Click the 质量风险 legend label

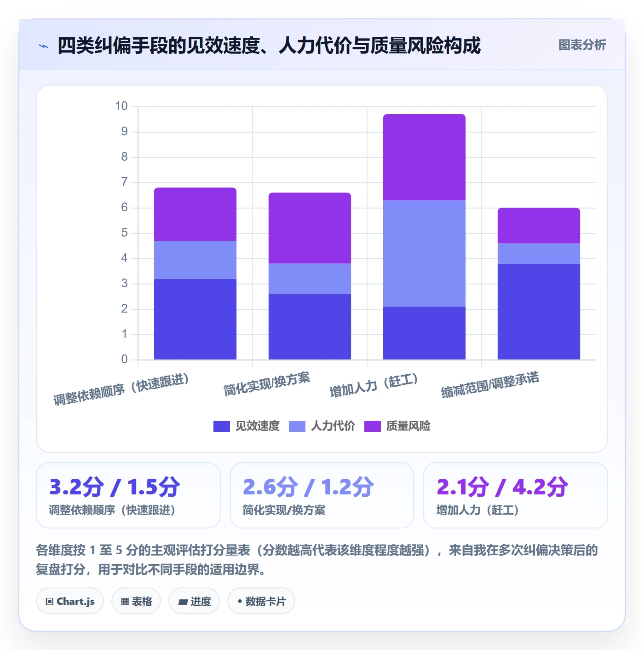(408, 426)
